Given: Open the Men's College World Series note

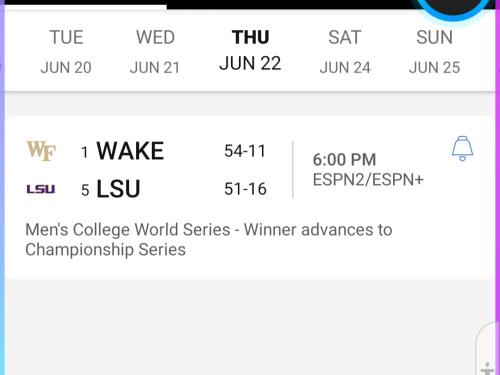Looking at the screenshot, I should [x=209, y=240].
